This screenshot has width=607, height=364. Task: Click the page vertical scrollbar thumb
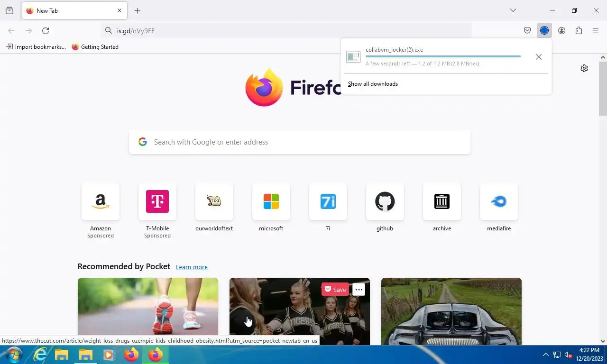[603, 88]
